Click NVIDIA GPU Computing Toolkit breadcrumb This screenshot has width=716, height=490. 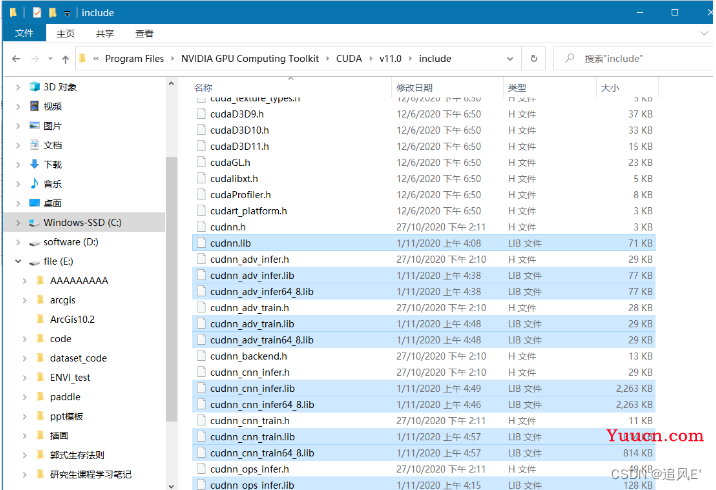(x=250, y=58)
